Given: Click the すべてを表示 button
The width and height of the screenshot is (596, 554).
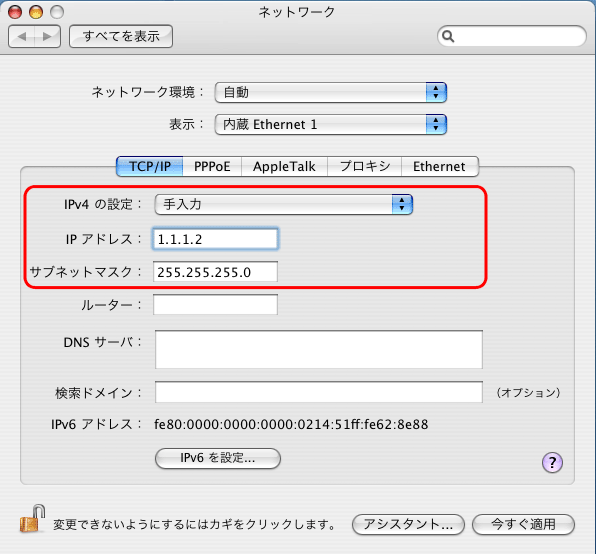Looking at the screenshot, I should 121,36.
